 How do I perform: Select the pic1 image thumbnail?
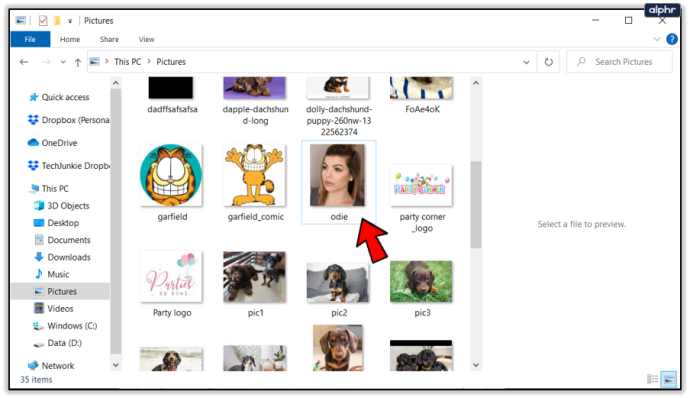pyautogui.click(x=254, y=277)
